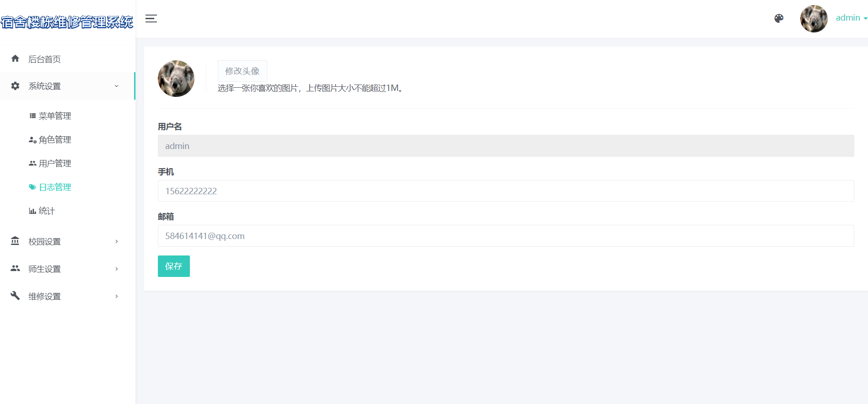
Task: Click the tag icon beside 日志管理
Action: tap(32, 187)
